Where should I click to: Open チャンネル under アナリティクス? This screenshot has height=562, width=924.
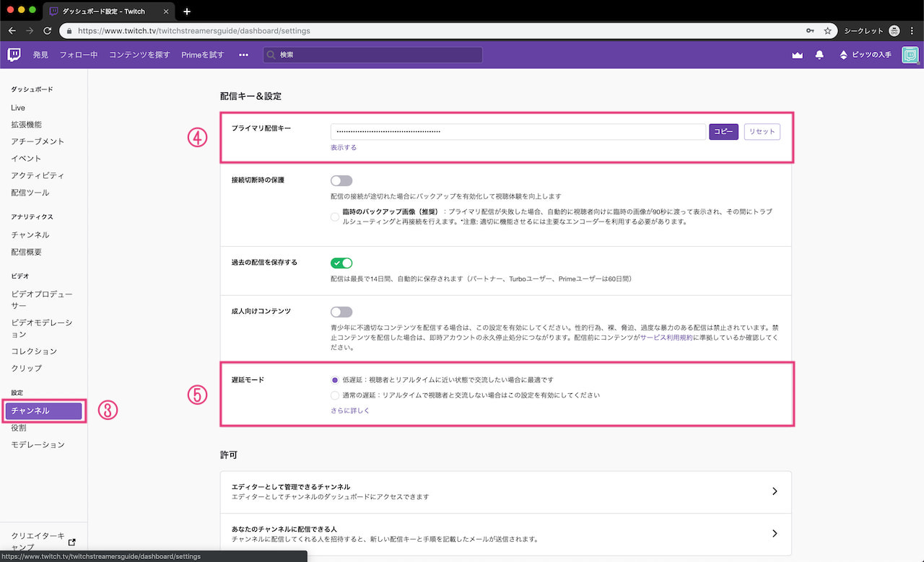coord(30,235)
